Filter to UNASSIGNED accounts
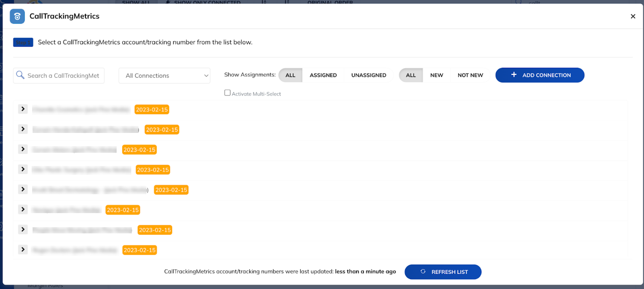Viewport: 644px width, 289px height. coord(369,75)
